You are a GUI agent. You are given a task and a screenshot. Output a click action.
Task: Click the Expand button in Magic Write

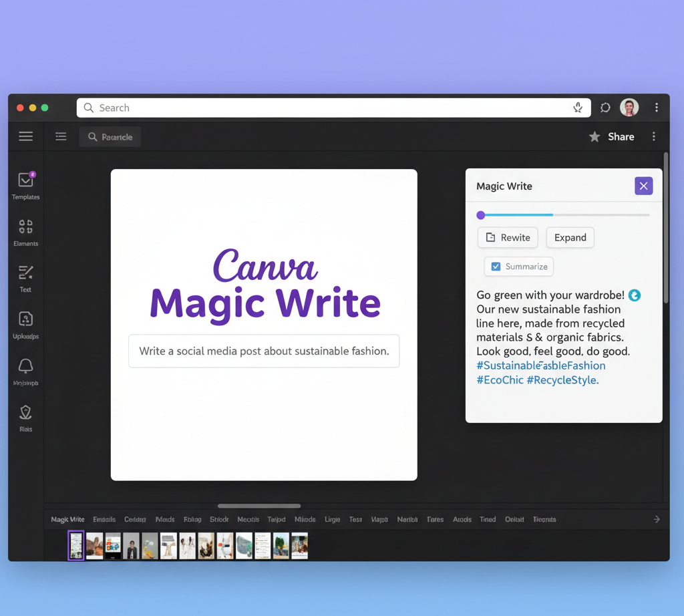pos(570,237)
